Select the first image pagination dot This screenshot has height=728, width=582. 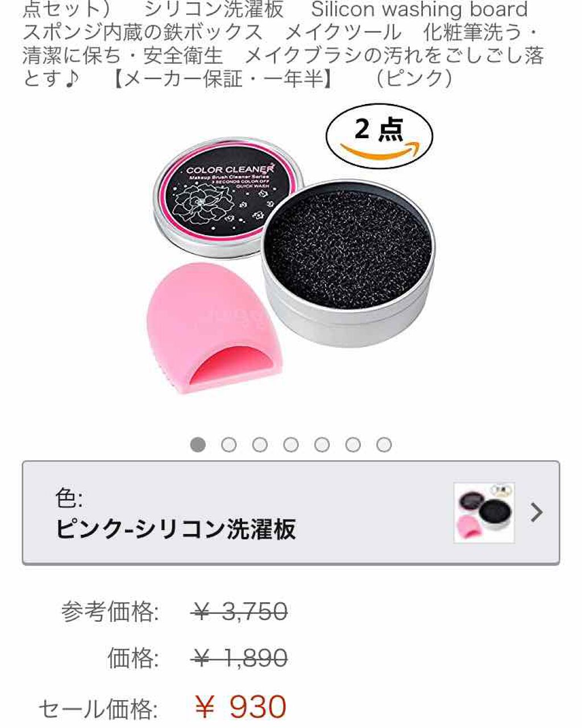pos(198,444)
